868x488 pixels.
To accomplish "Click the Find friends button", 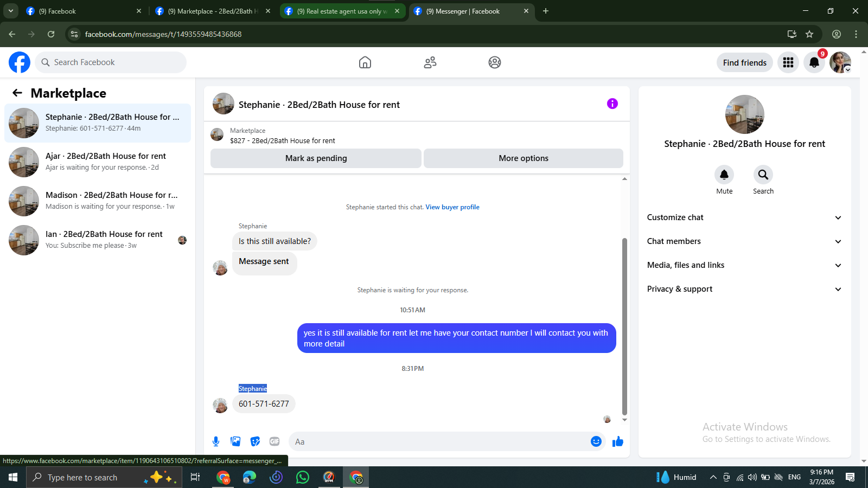I will pyautogui.click(x=745, y=62).
